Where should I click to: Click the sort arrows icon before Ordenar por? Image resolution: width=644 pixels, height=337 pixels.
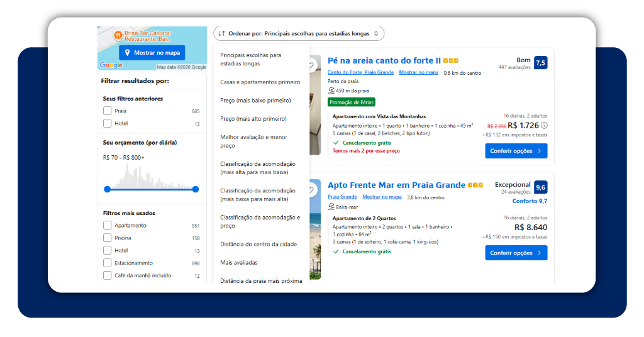[222, 34]
